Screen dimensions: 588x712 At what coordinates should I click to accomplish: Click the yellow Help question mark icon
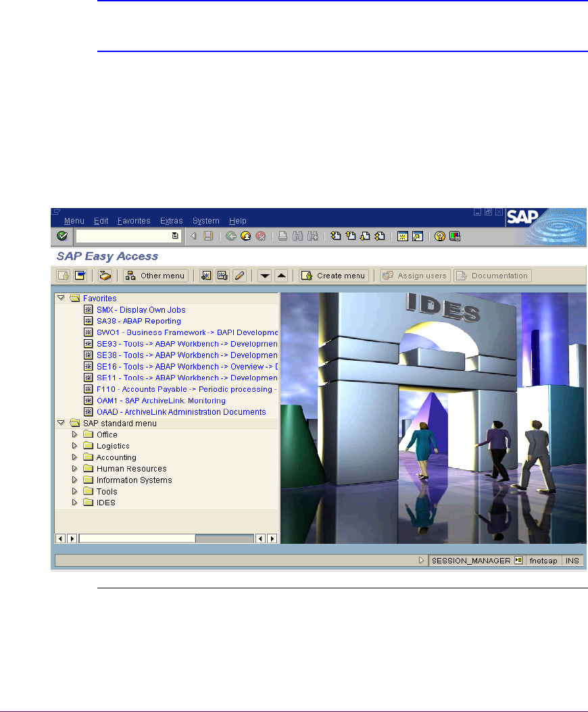(440, 236)
